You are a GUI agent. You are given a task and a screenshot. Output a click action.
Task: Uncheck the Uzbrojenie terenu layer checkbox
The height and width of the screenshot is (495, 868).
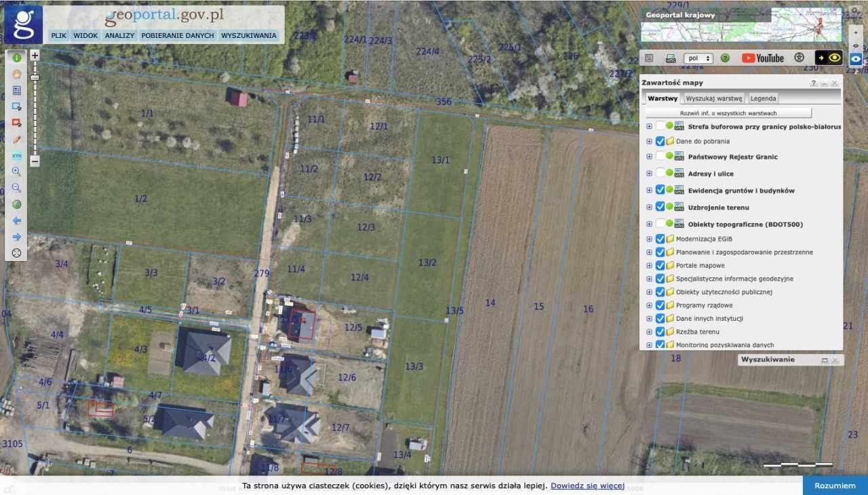660,207
